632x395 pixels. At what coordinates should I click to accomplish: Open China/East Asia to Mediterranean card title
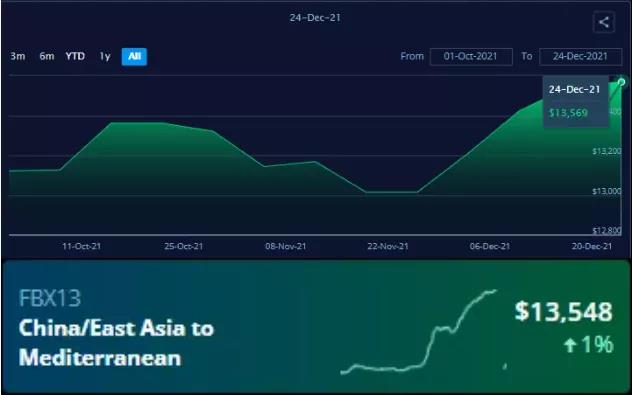pyautogui.click(x=116, y=343)
